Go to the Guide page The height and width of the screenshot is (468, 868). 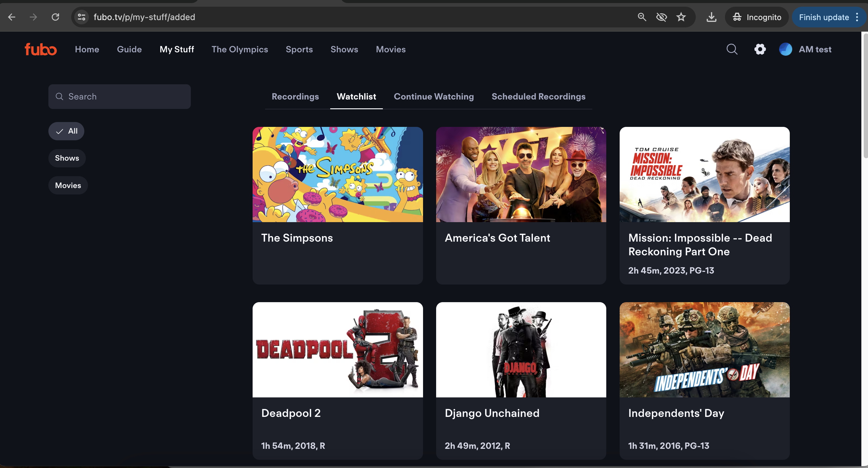[x=129, y=49]
